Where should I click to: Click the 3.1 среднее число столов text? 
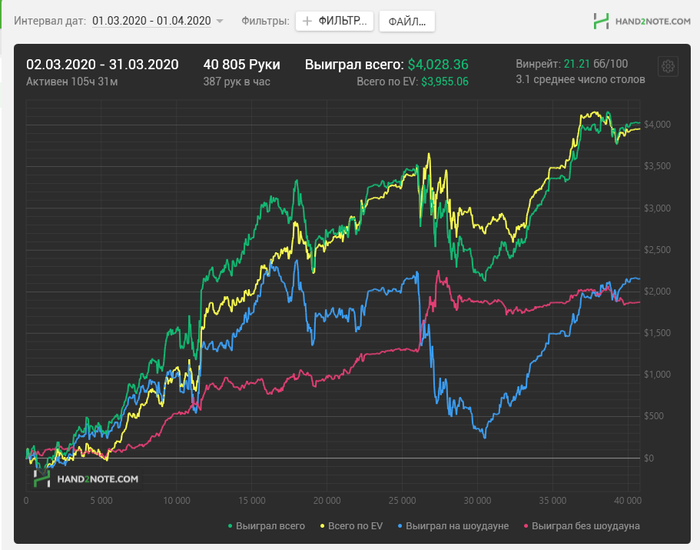coord(580,79)
